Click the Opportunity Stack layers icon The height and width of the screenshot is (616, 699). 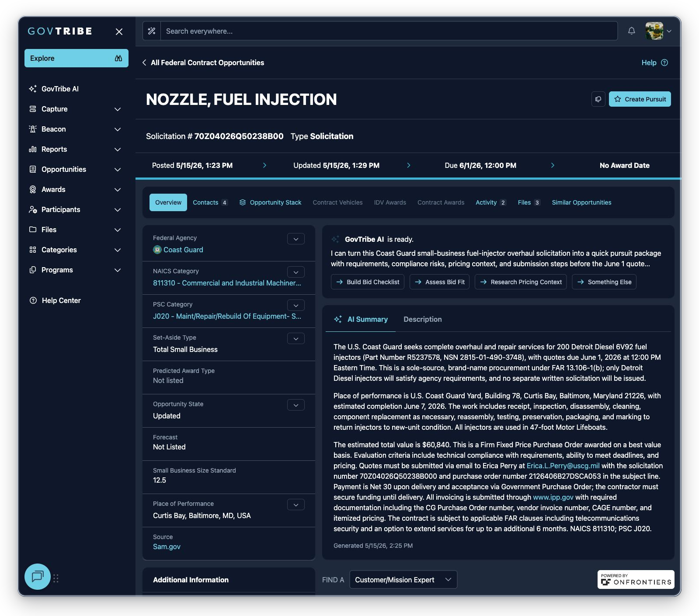coord(243,202)
